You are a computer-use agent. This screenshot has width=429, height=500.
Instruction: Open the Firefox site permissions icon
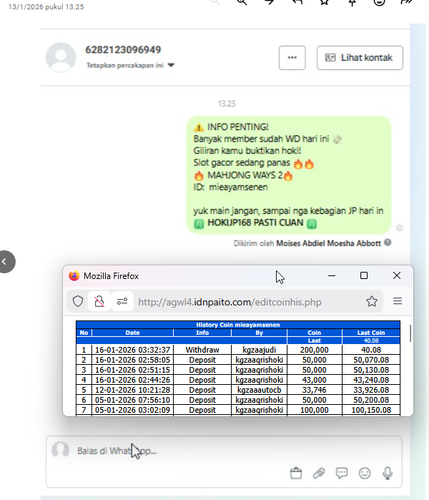122,302
